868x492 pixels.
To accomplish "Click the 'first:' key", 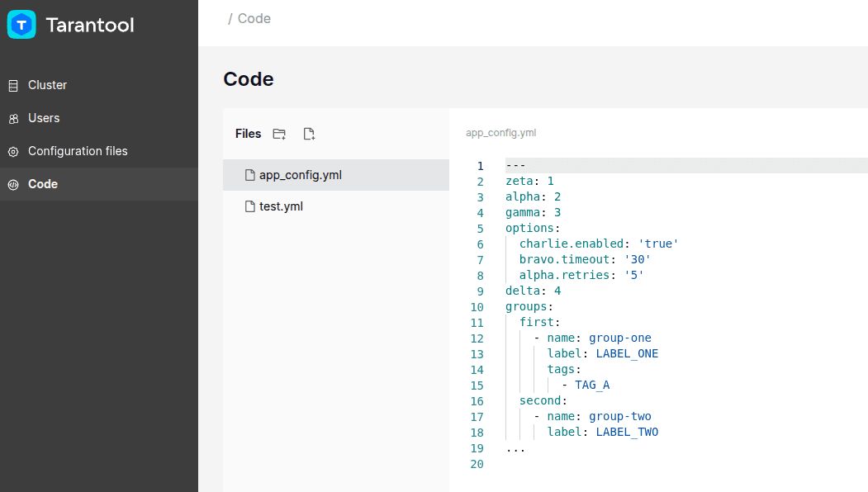I will point(540,322).
